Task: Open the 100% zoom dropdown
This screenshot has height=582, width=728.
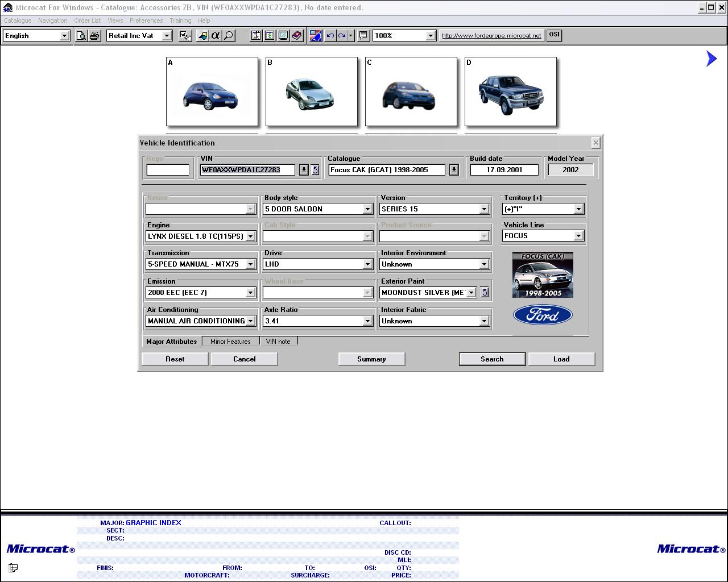Action: 431,36
